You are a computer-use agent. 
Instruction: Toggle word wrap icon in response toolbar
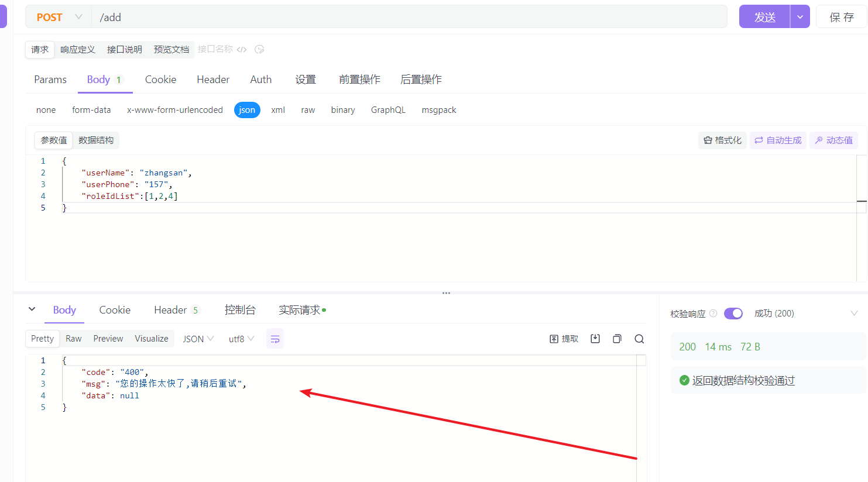click(x=275, y=339)
